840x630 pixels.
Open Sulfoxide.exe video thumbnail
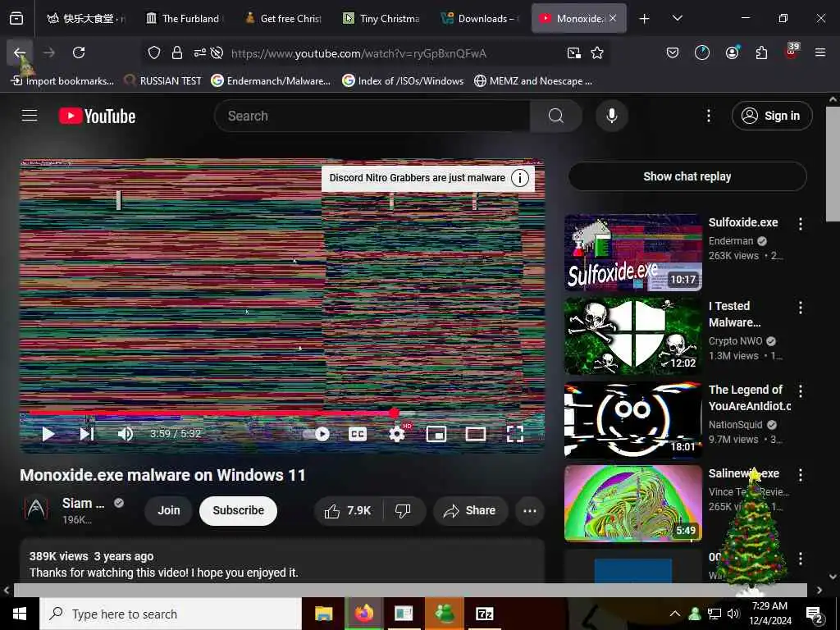(632, 253)
